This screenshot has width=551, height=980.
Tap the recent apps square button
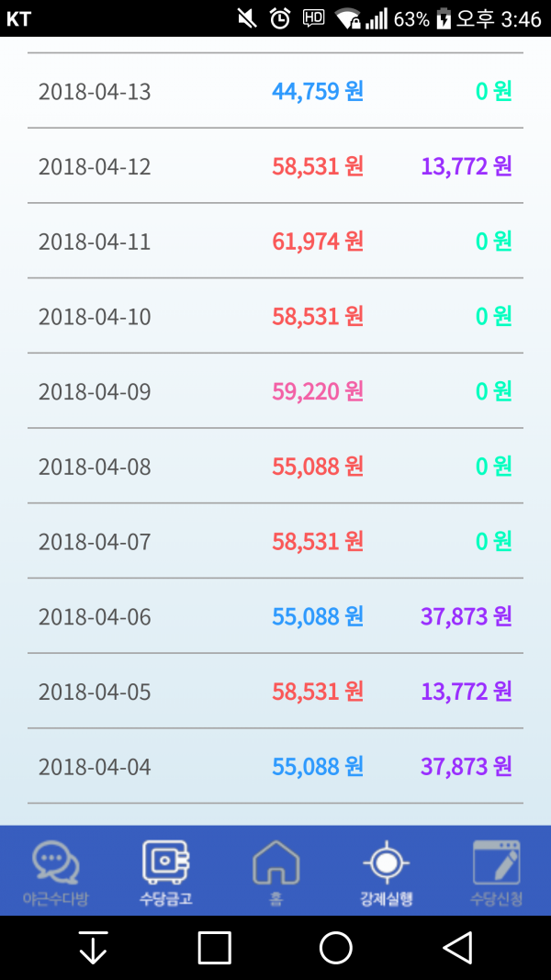pos(215,948)
